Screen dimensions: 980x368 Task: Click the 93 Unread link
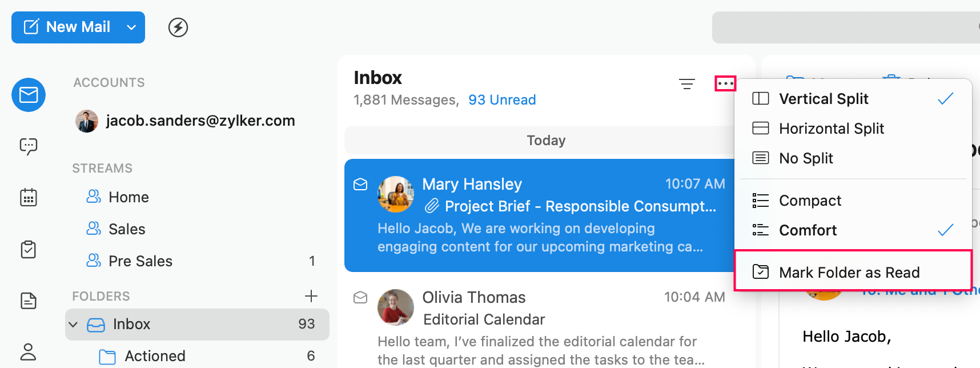502,100
